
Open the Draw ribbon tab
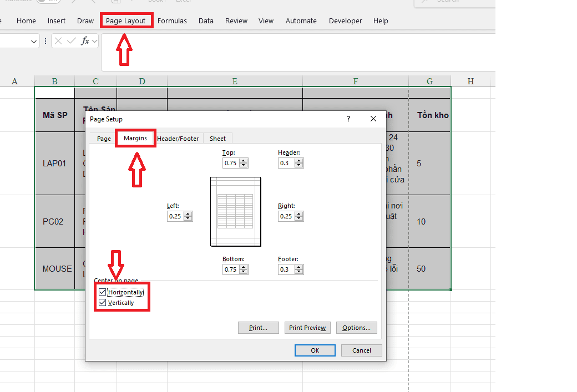85,21
